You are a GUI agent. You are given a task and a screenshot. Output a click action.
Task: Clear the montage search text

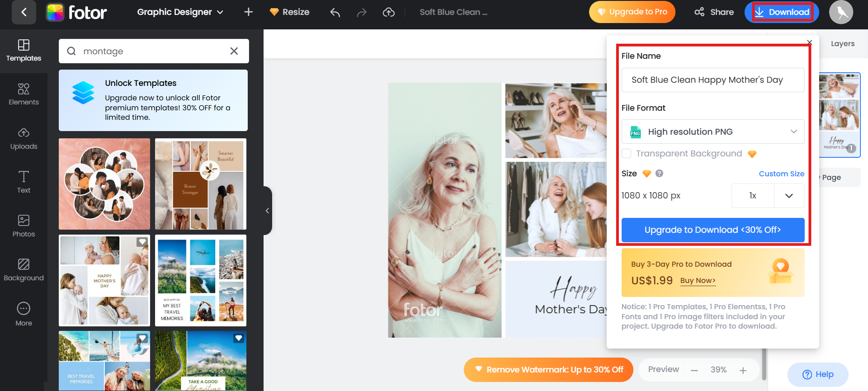point(234,51)
